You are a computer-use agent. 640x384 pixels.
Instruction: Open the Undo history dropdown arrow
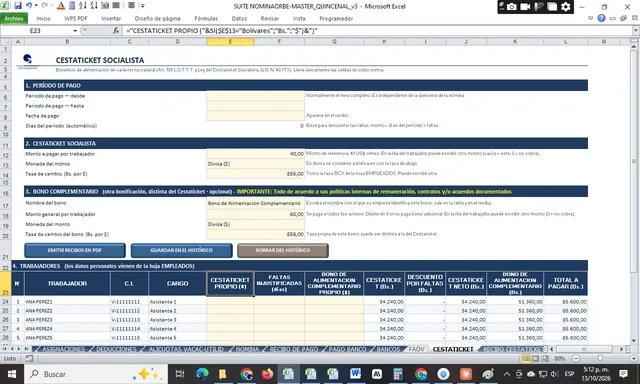36,6
